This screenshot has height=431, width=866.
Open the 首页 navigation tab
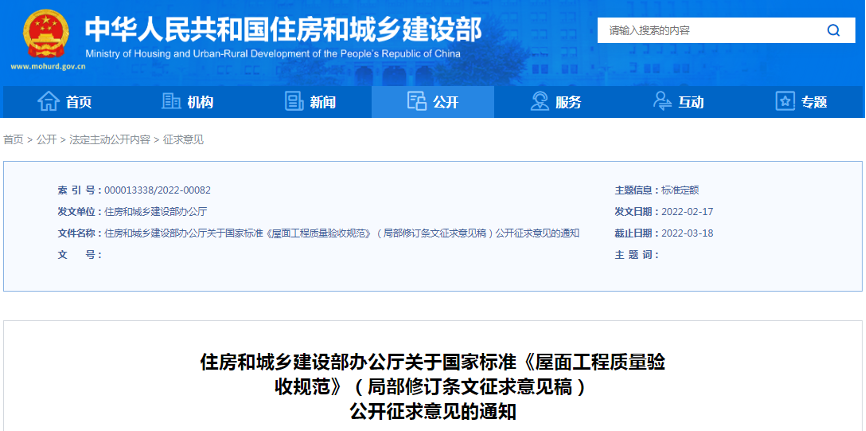coord(65,102)
